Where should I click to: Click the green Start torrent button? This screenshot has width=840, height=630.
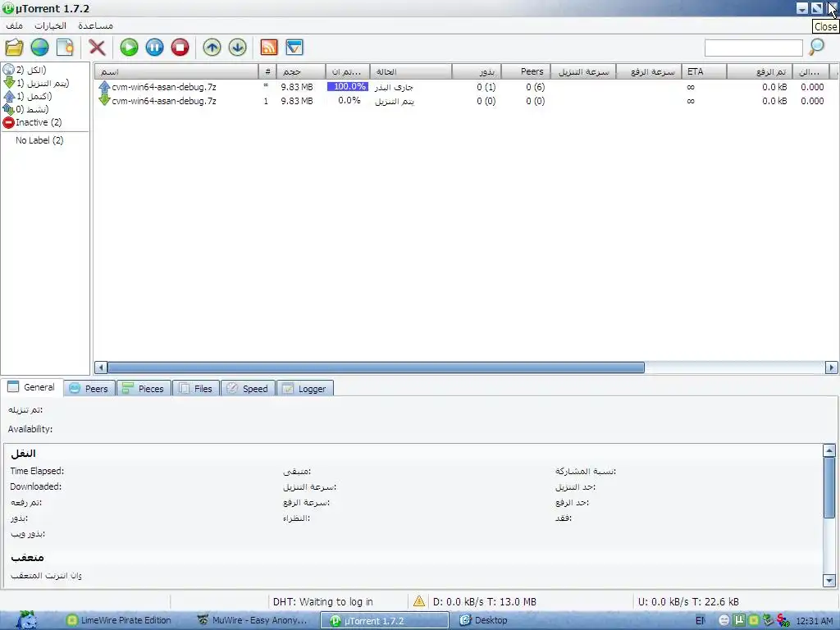point(129,48)
